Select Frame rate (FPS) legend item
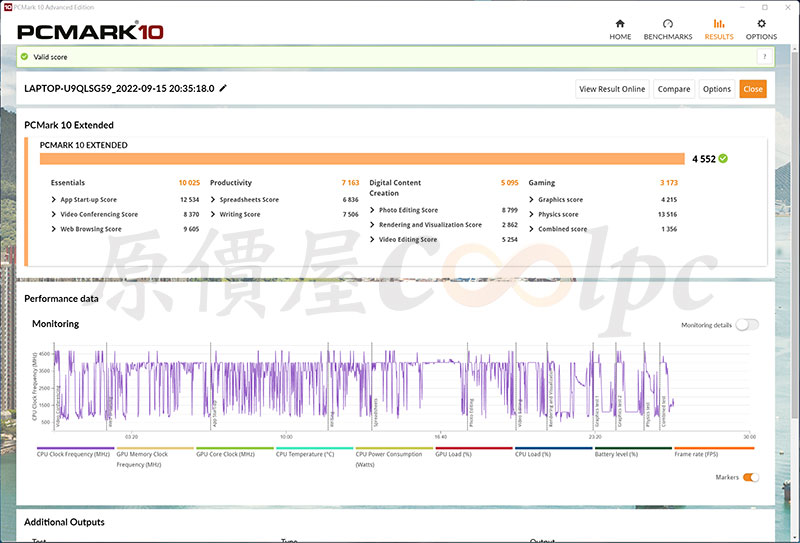The width and height of the screenshot is (800, 543). [x=713, y=454]
